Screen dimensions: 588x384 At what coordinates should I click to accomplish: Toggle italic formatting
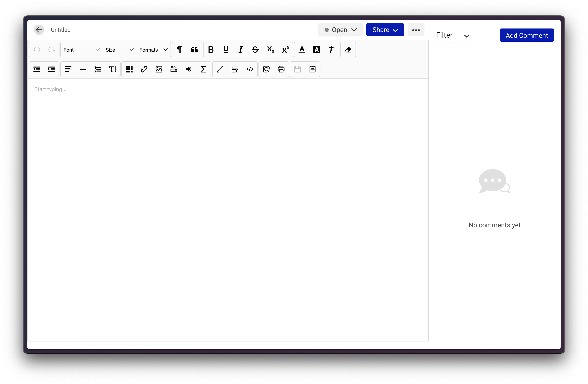pos(240,50)
